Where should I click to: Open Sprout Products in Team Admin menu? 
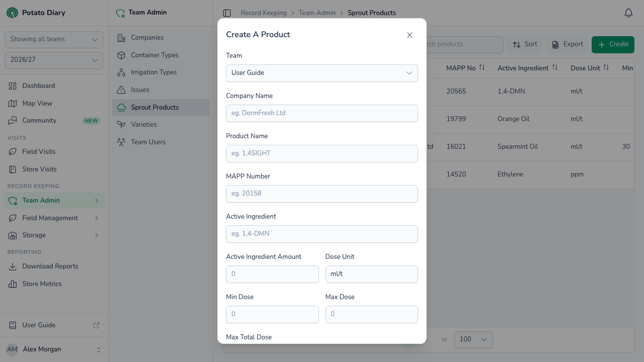(161, 108)
